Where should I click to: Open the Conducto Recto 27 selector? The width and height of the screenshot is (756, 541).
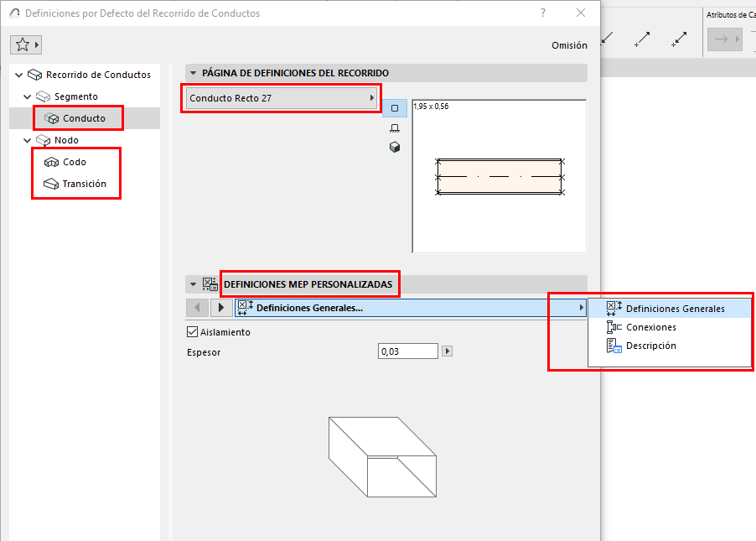pos(282,98)
